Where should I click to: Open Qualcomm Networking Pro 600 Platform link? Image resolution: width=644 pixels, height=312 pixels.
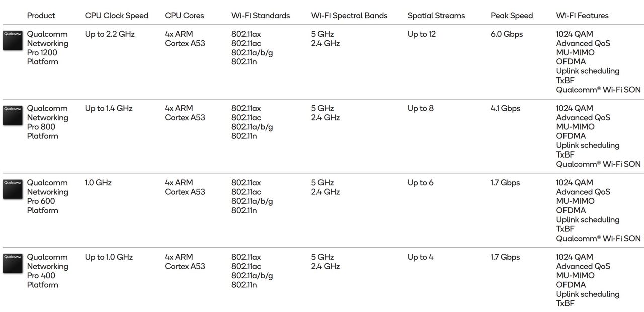point(47,197)
